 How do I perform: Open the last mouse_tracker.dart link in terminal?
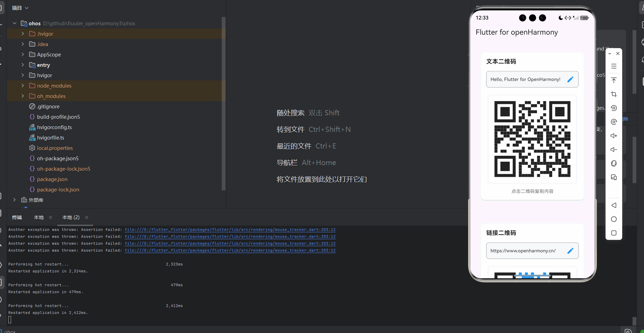[230, 250]
